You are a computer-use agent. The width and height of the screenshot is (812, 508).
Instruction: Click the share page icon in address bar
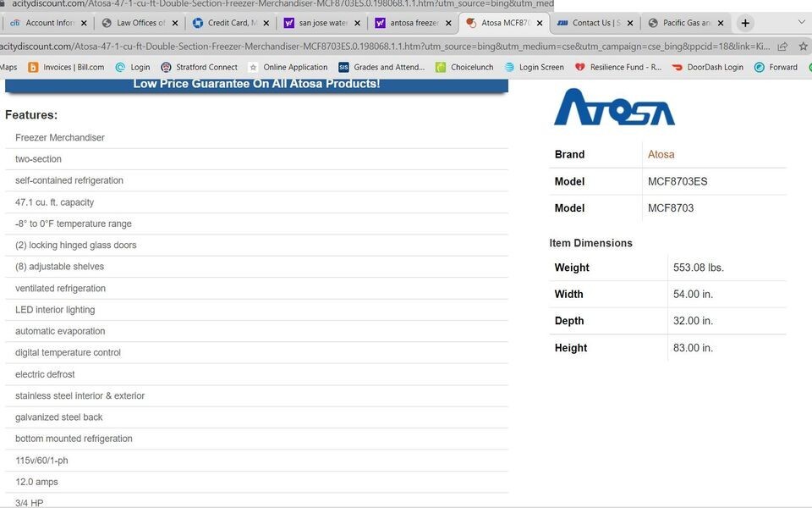click(782, 46)
